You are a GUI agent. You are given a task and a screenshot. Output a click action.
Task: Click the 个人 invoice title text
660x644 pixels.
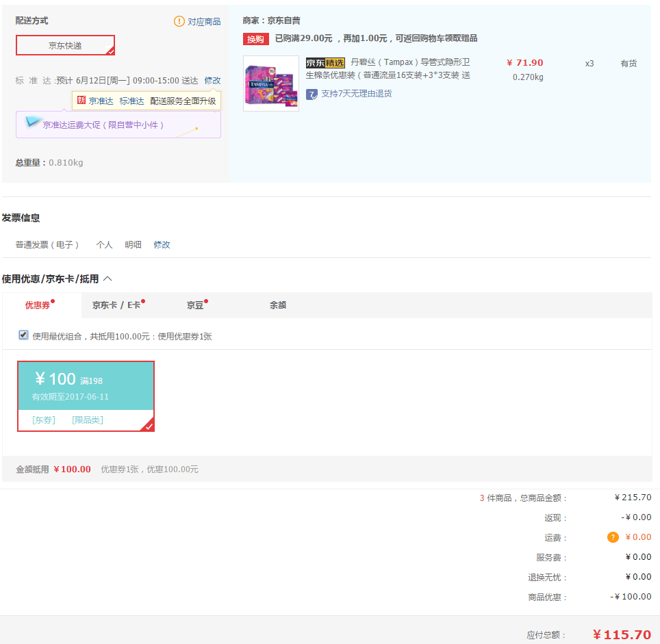pos(104,245)
